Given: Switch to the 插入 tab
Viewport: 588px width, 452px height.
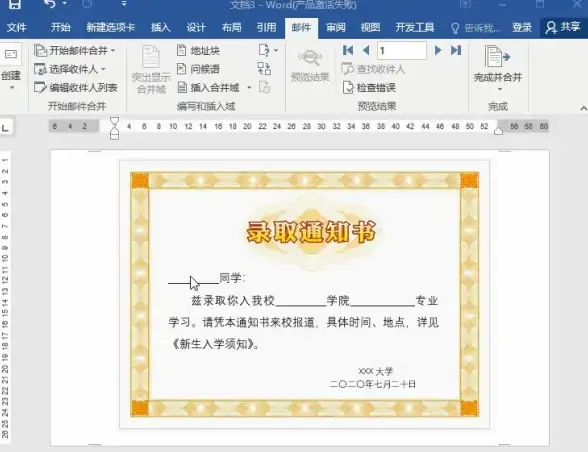Looking at the screenshot, I should tap(160, 27).
